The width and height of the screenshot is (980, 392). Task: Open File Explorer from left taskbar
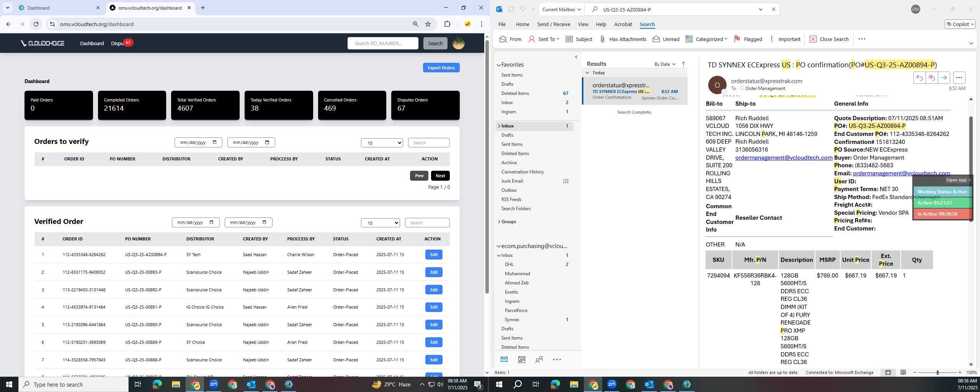pyautogui.click(x=176, y=384)
